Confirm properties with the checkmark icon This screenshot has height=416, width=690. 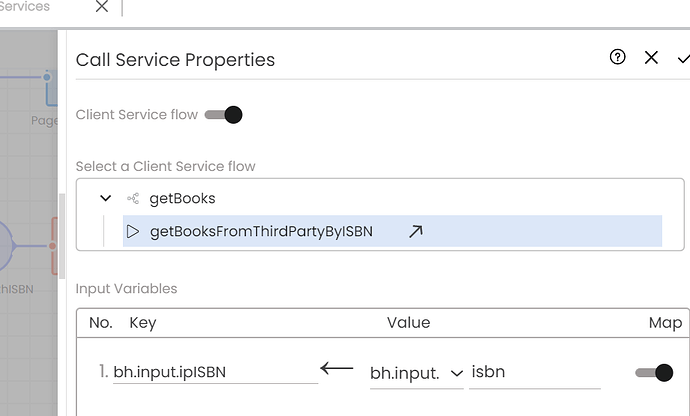683,59
